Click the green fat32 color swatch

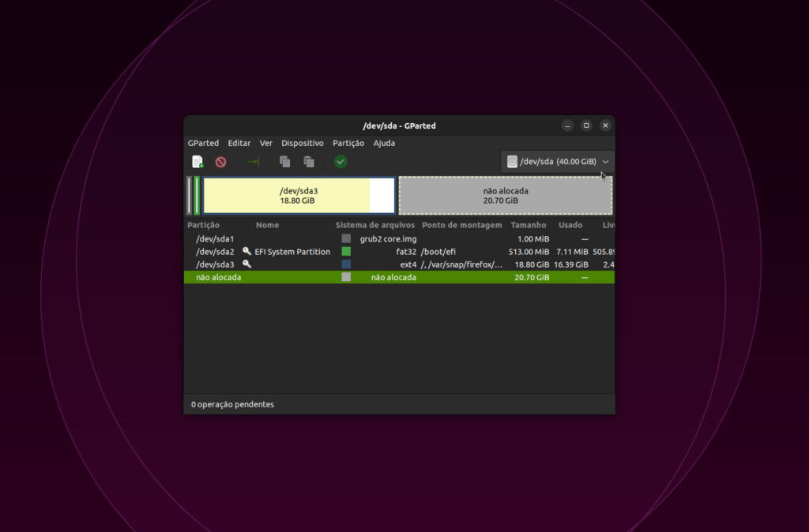click(346, 252)
